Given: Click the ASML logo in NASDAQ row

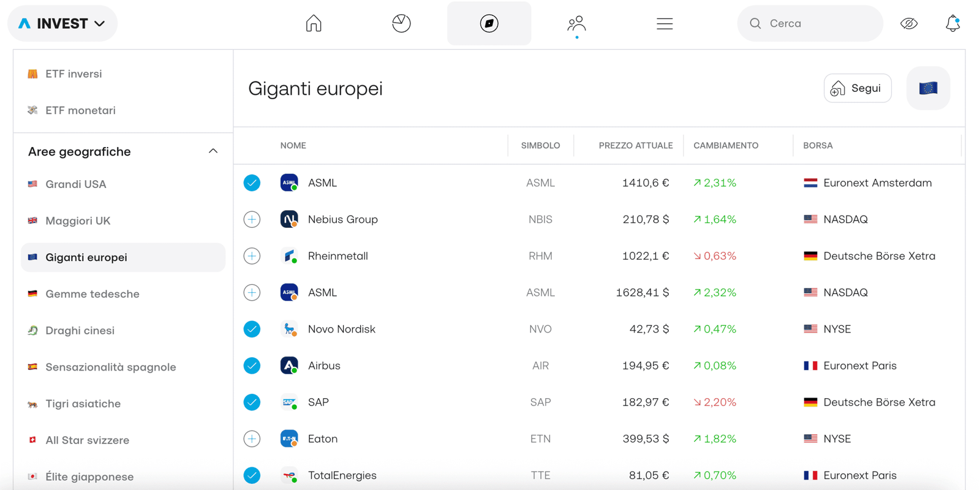Looking at the screenshot, I should coord(289,293).
